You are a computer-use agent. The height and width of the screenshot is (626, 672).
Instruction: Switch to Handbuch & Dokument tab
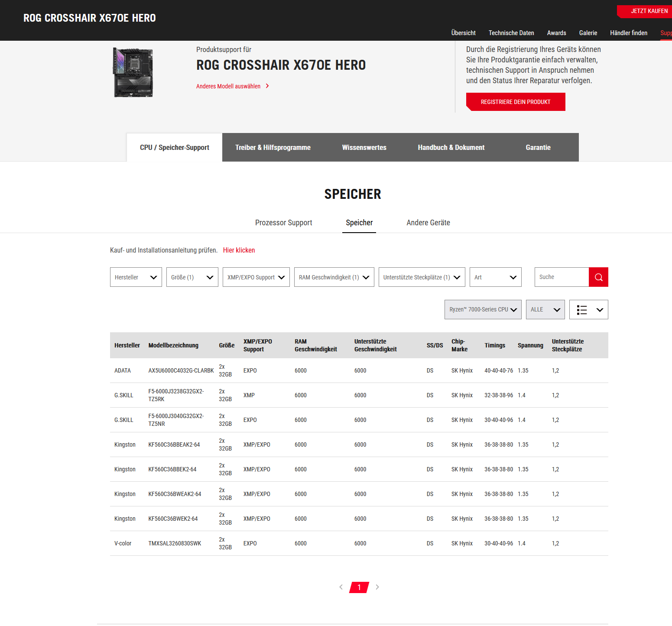click(x=451, y=147)
